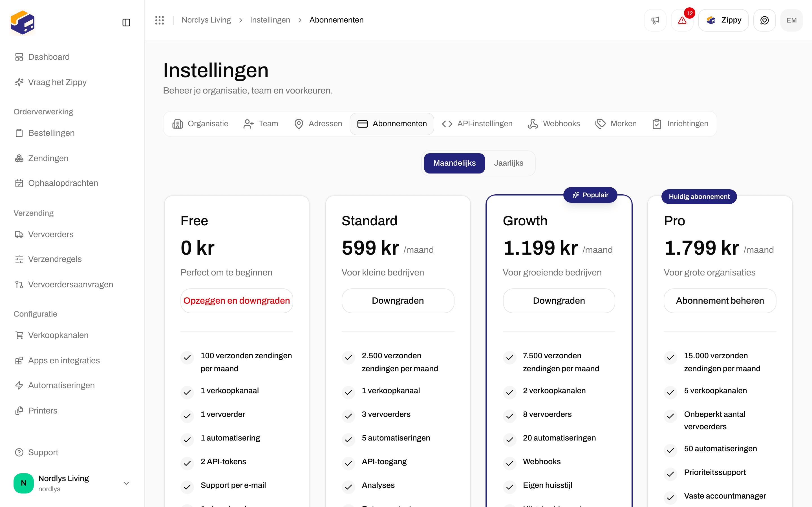Open announcements megaphone icon

point(655,20)
